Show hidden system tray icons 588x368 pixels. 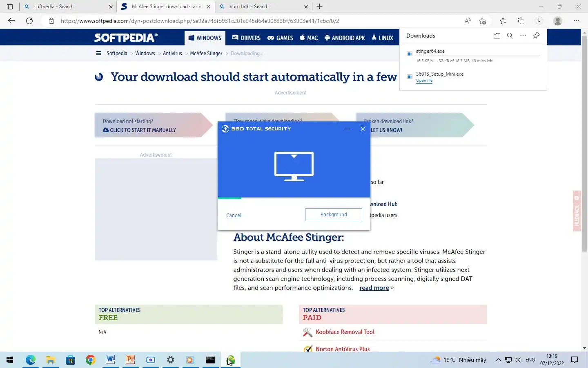click(498, 360)
